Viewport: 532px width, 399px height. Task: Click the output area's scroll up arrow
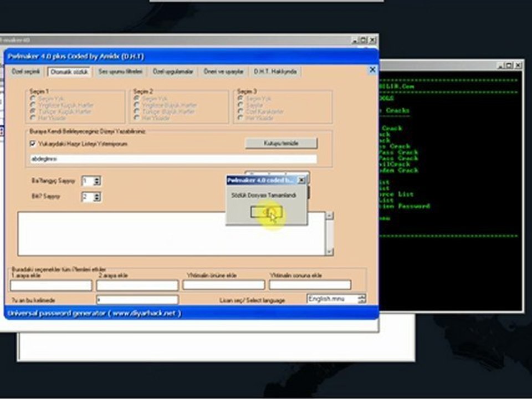[x=329, y=216]
